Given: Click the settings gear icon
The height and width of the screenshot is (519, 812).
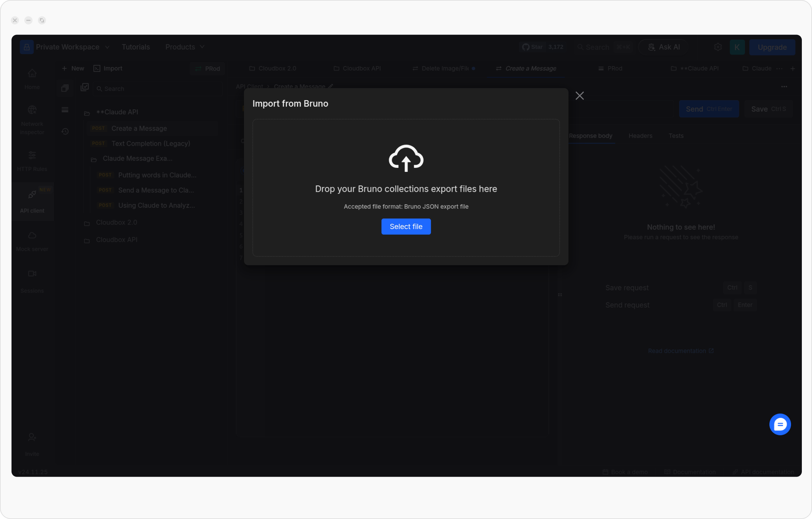Looking at the screenshot, I should [718, 47].
